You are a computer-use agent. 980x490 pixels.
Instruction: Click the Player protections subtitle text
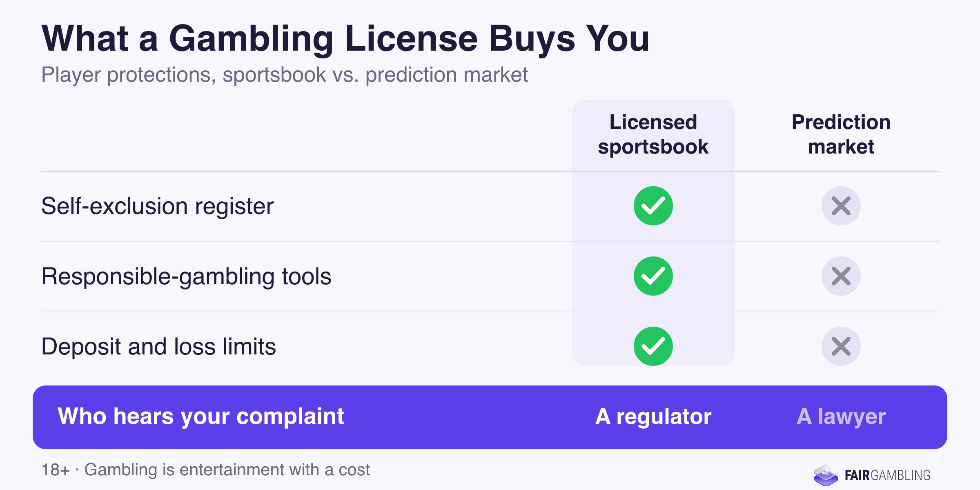pyautogui.click(x=285, y=75)
